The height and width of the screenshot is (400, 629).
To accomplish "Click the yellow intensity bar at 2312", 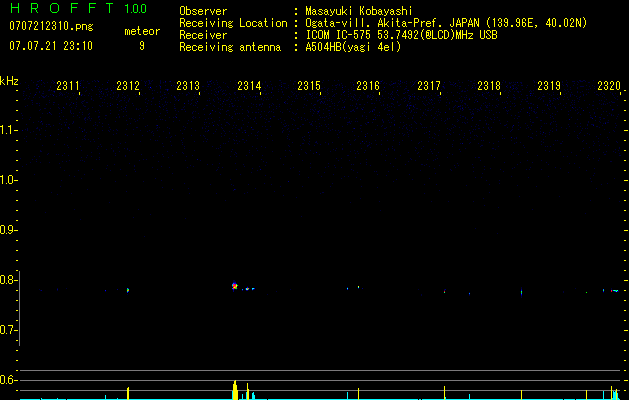I will point(128,393).
